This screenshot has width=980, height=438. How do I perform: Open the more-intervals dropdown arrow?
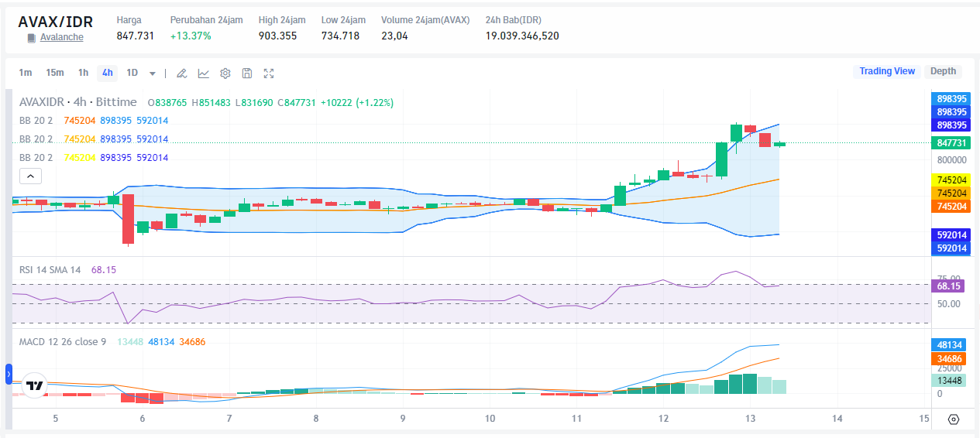click(153, 74)
